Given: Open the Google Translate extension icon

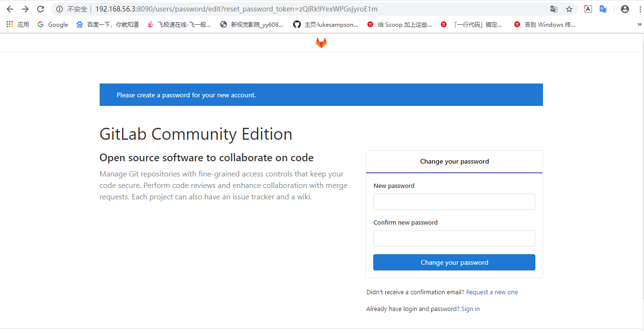Looking at the screenshot, I should [x=603, y=9].
